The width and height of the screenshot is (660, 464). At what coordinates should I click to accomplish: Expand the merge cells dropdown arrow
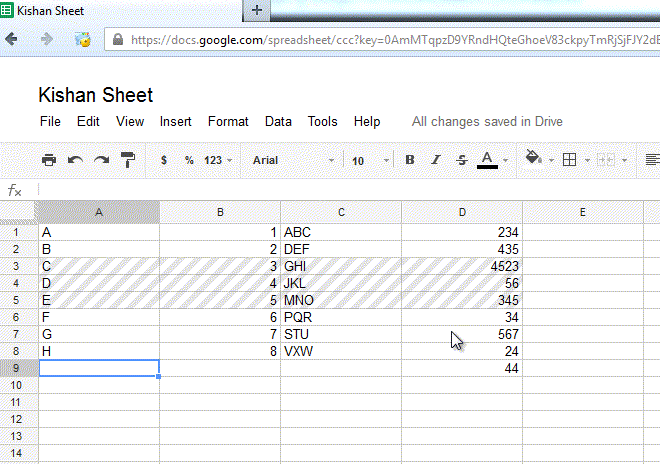pos(625,160)
